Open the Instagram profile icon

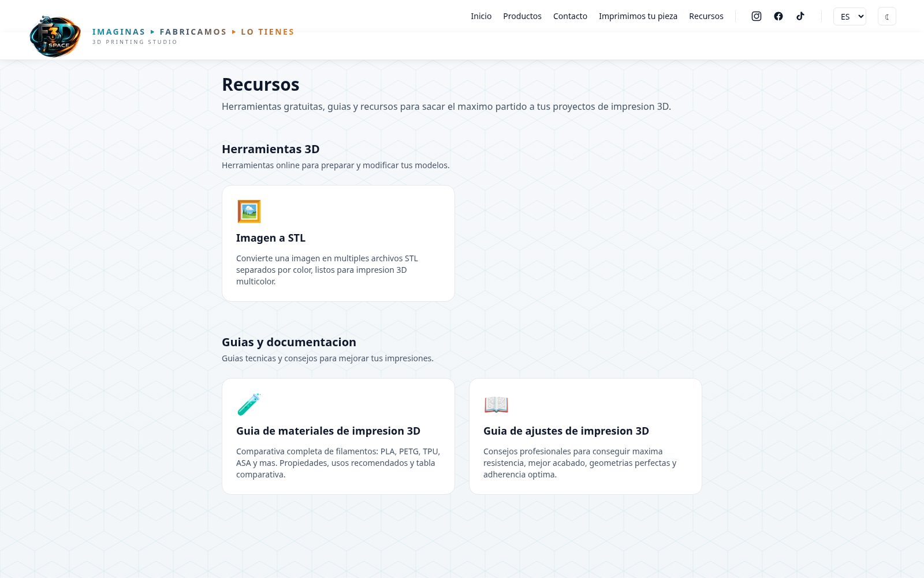tap(757, 16)
